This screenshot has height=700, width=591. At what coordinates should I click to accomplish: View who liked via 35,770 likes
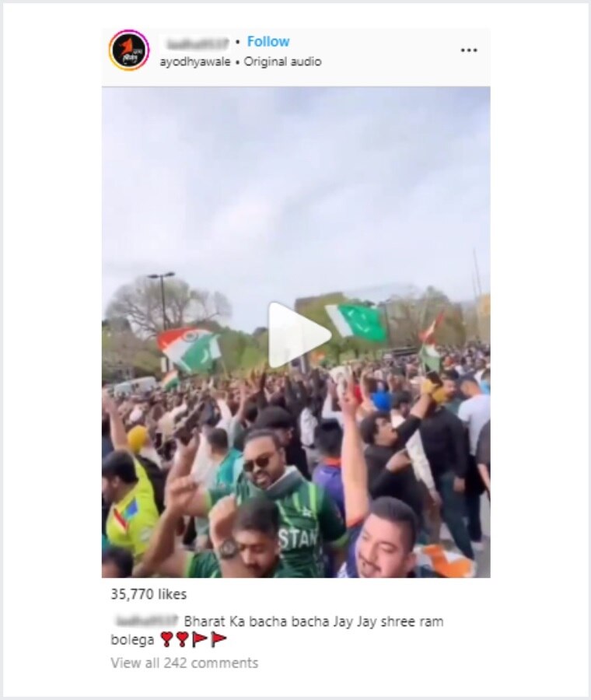point(149,594)
